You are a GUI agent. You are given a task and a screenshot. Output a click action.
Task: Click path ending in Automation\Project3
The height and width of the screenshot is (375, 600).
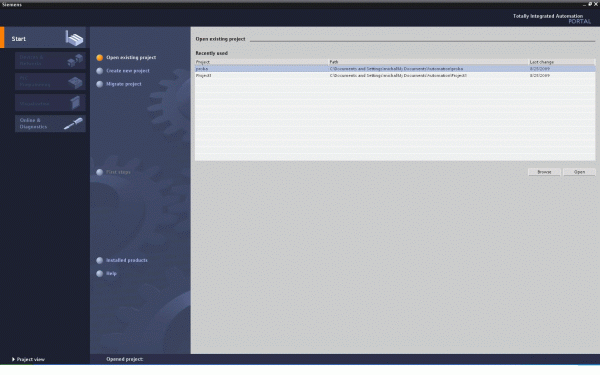pos(398,76)
